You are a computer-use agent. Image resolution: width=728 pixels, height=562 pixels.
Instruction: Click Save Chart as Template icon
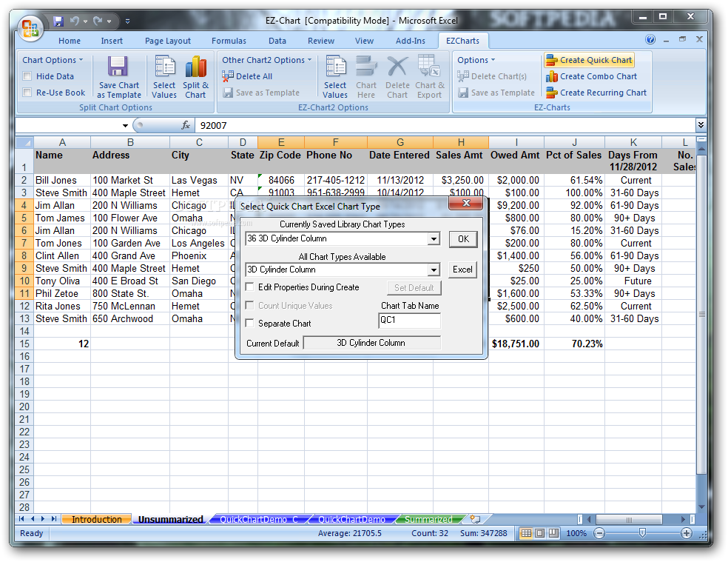pyautogui.click(x=119, y=77)
